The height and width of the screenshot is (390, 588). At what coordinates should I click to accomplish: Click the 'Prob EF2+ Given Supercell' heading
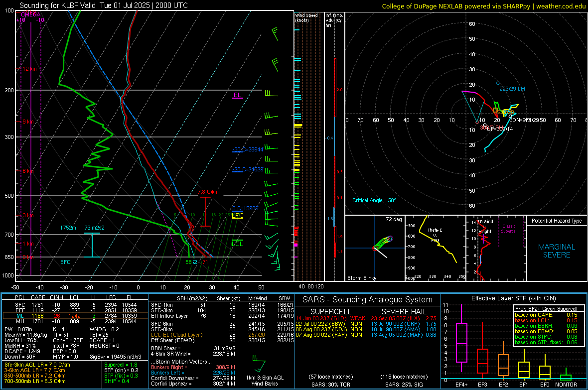tap(546, 309)
